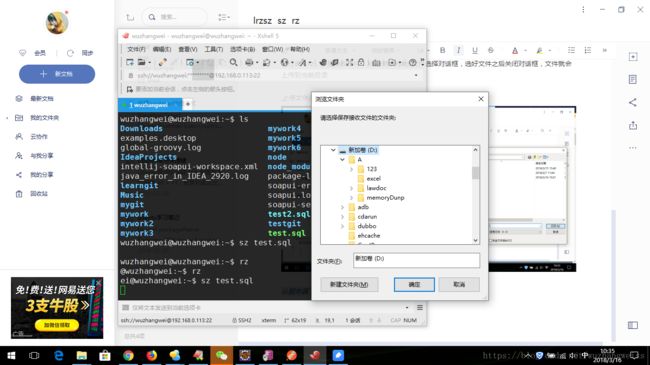Open WeChat from the taskbar
The width and height of the screenshot is (650, 365).
point(221,355)
